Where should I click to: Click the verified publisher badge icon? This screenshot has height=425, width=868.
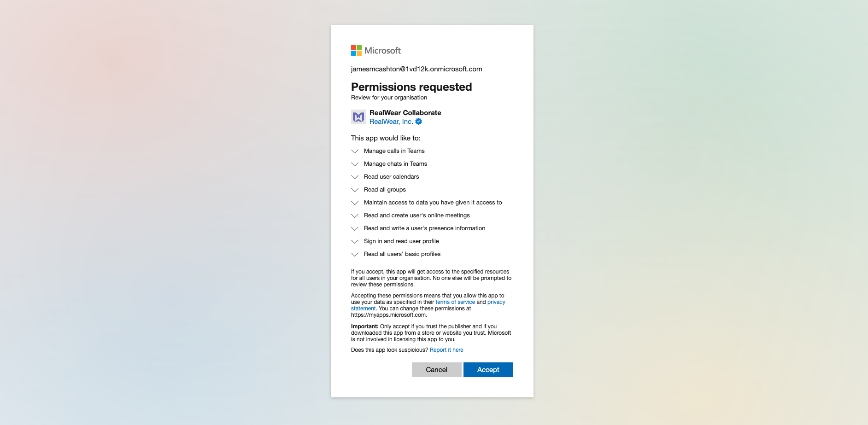[419, 122]
